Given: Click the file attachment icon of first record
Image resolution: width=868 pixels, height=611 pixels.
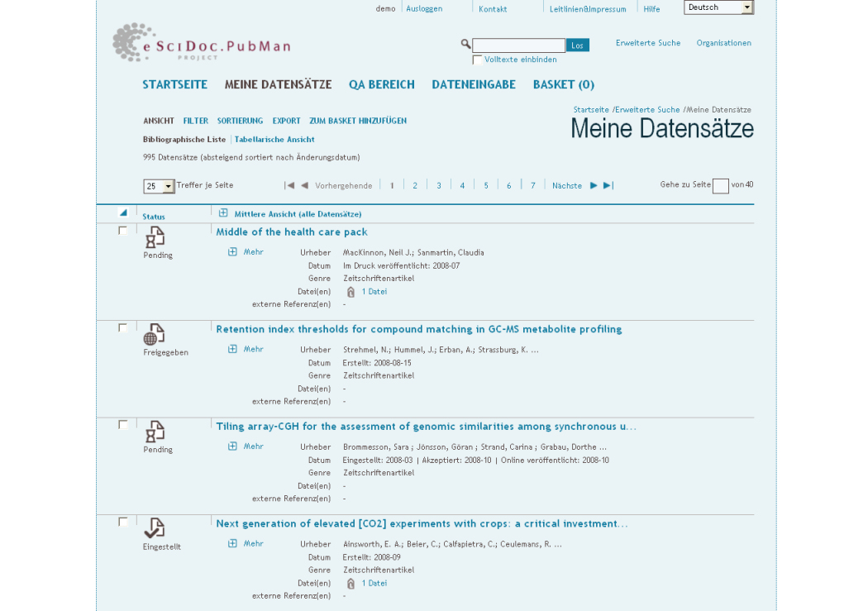Looking at the screenshot, I should [351, 292].
